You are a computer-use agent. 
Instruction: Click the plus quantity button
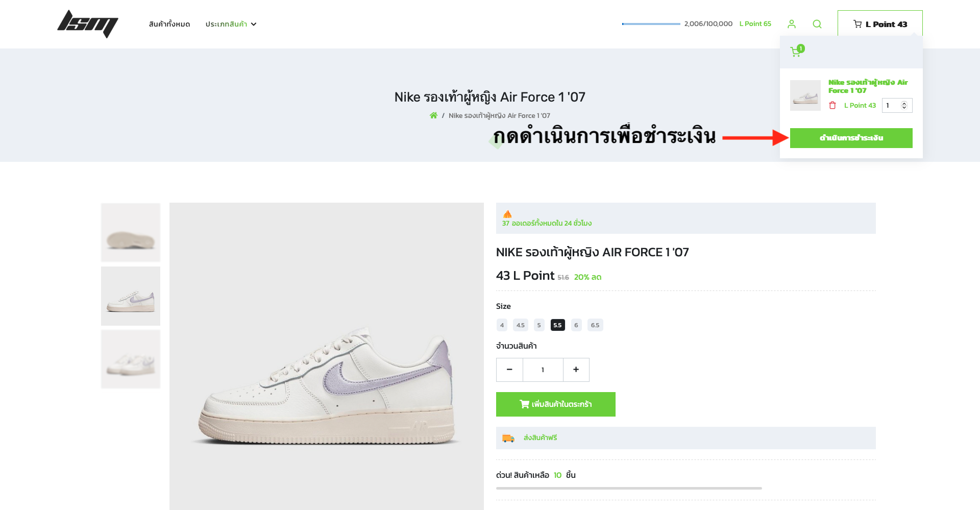(576, 370)
